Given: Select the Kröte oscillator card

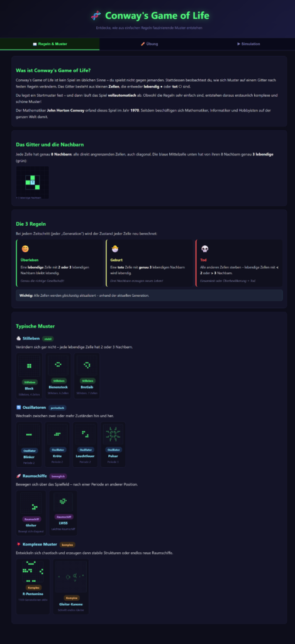Looking at the screenshot, I should 57,445.
